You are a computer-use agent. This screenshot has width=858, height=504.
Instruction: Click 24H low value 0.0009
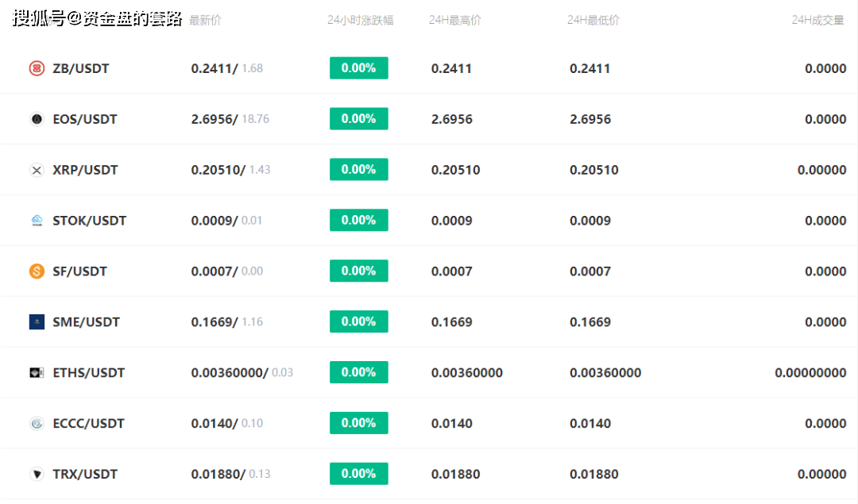point(589,221)
